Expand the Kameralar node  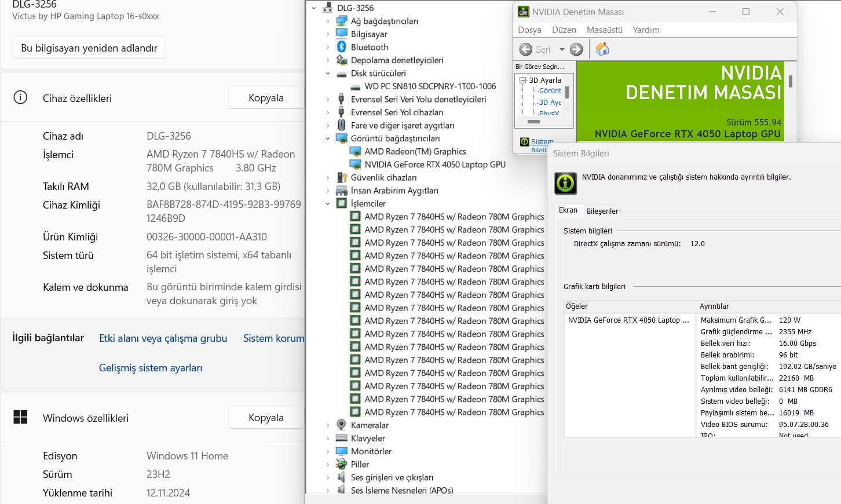[328, 425]
